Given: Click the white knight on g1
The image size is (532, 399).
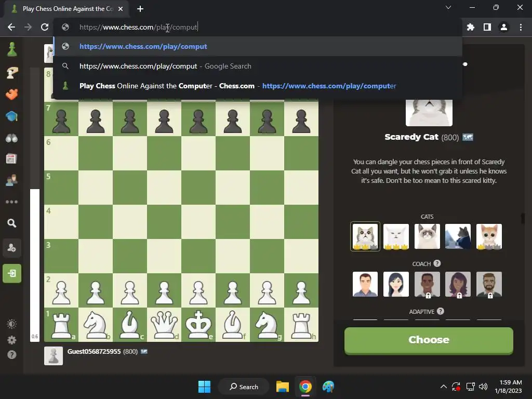Looking at the screenshot, I should [x=267, y=325].
